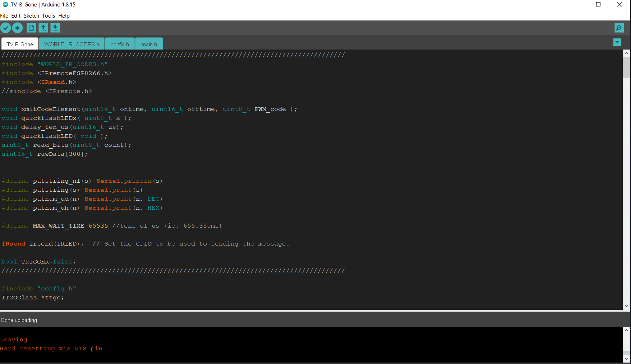Open the config.h tab
The height and width of the screenshot is (364, 631).
click(120, 44)
